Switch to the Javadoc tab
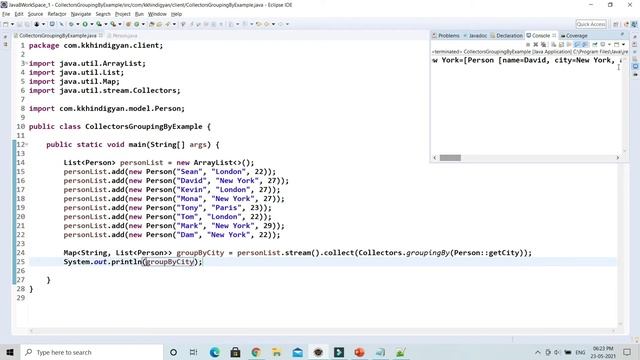The height and width of the screenshot is (360, 640). (x=476, y=36)
